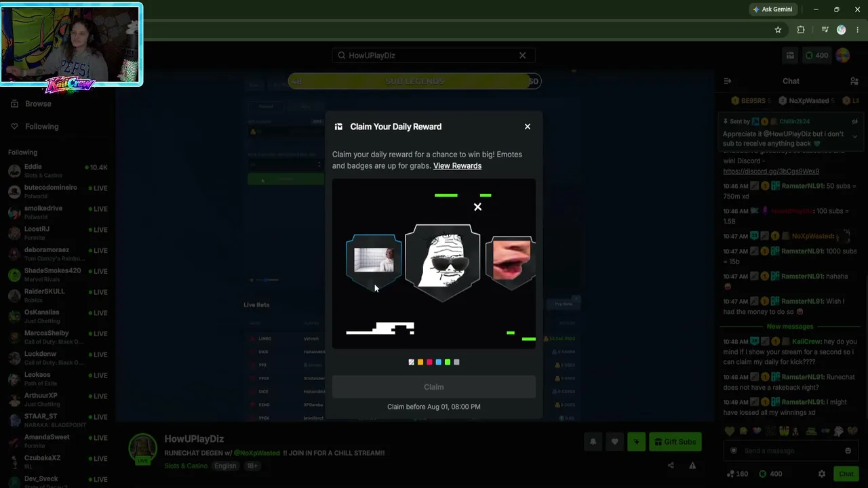Image resolution: width=868 pixels, height=488 pixels.
Task: Open the emote picker in chat input
Action: coord(848,451)
